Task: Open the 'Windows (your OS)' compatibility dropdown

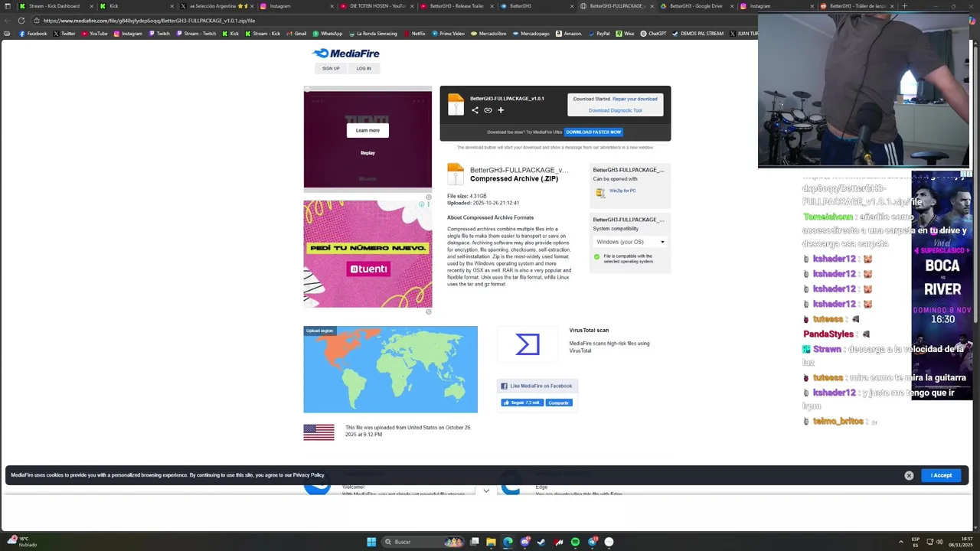Action: (630, 242)
